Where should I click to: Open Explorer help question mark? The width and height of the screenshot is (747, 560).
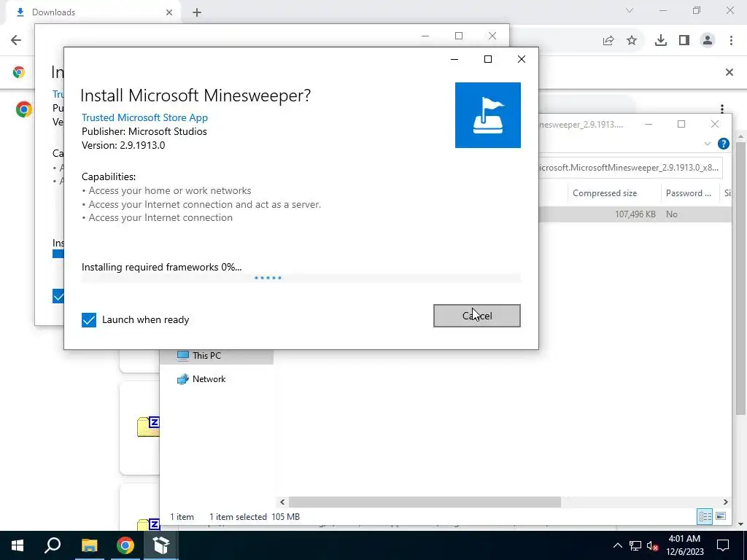pos(723,144)
